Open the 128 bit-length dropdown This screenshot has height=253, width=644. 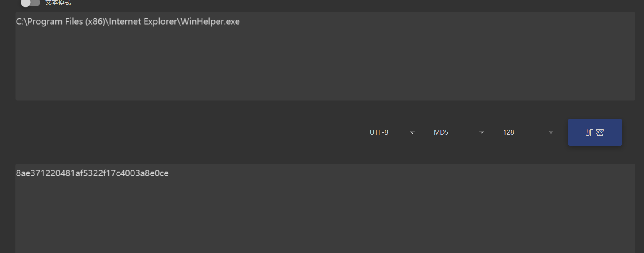(527, 132)
